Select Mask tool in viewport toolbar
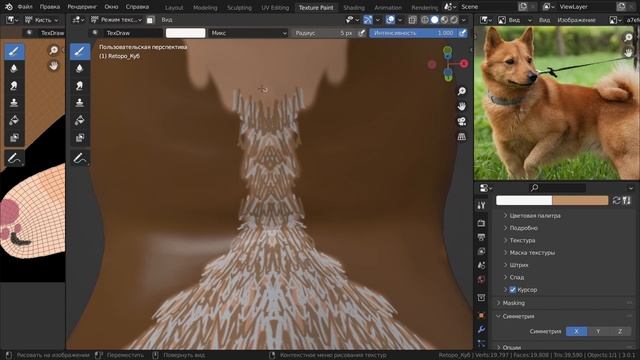This screenshot has width=640, height=360. coord(80,137)
